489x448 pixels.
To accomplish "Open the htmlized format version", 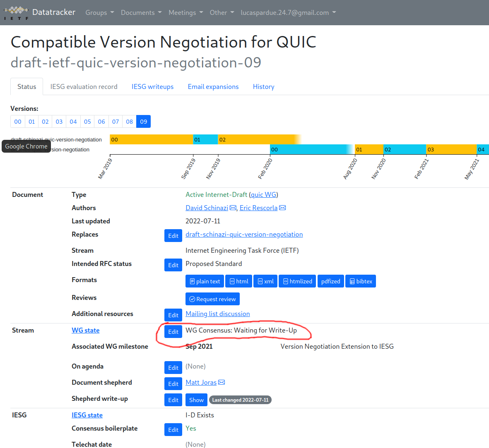I will pos(297,281).
